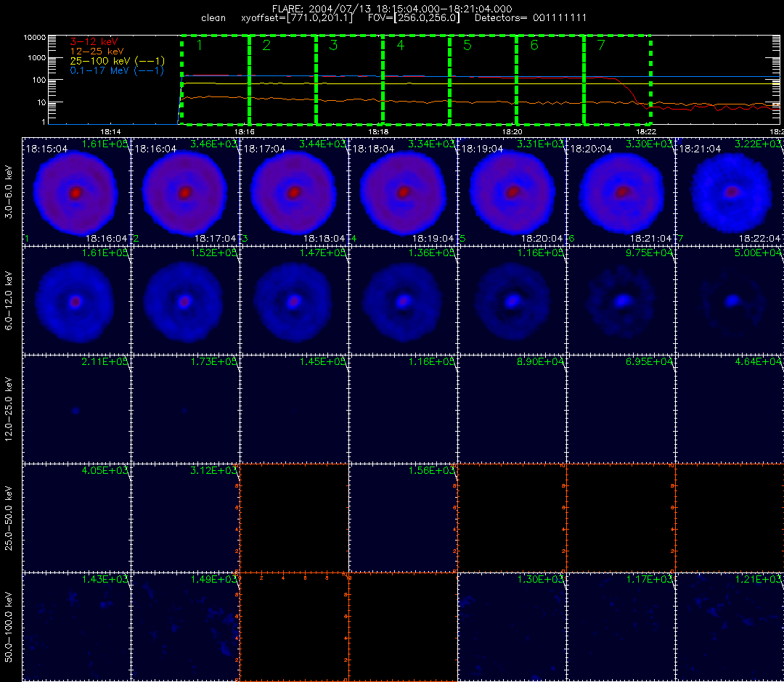This screenshot has height=682, width=784.
Task: Click the red '3-12 keV' legend entry
Action: click(x=94, y=41)
